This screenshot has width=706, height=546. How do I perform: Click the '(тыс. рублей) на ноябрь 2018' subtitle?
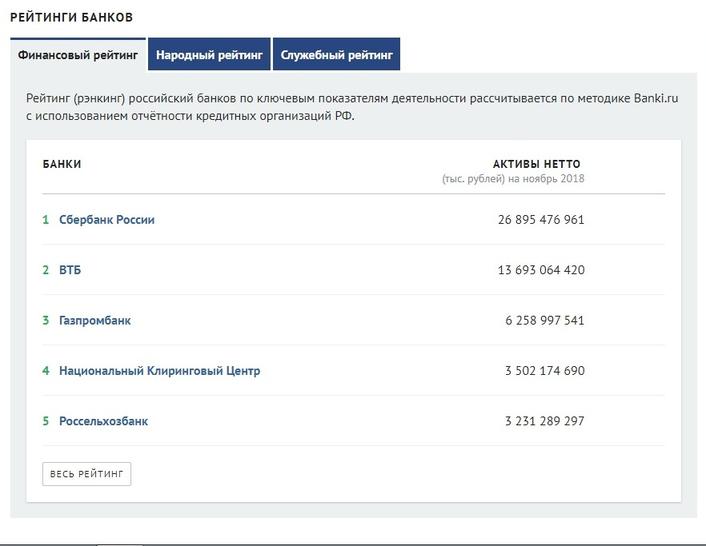pyautogui.click(x=513, y=179)
